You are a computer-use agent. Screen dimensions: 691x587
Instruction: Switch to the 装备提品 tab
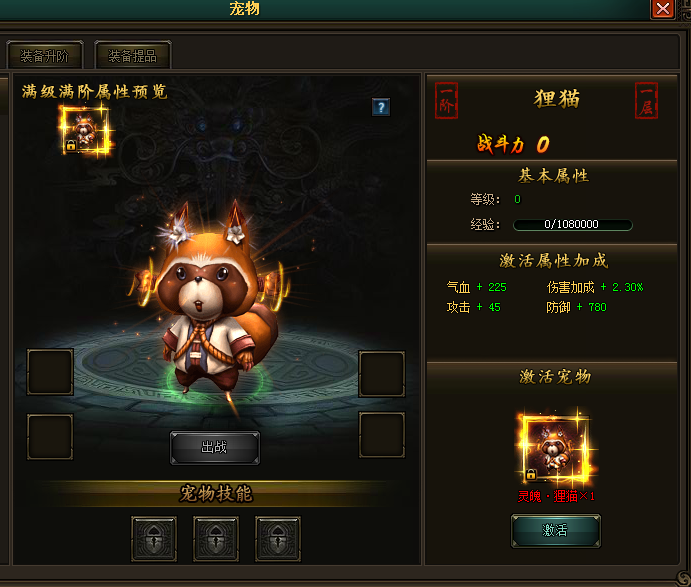(133, 56)
